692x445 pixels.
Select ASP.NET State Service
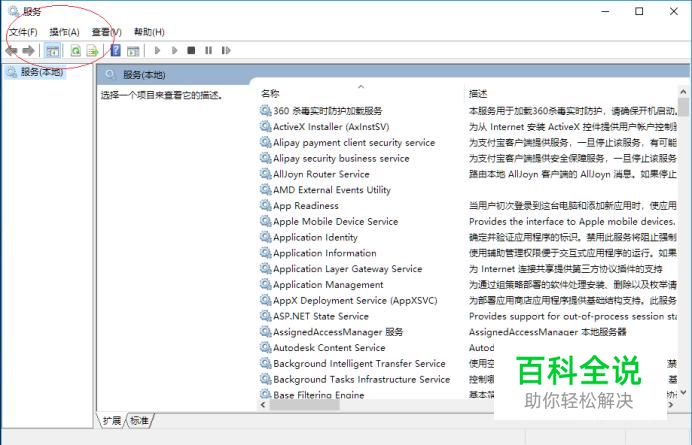pos(321,317)
